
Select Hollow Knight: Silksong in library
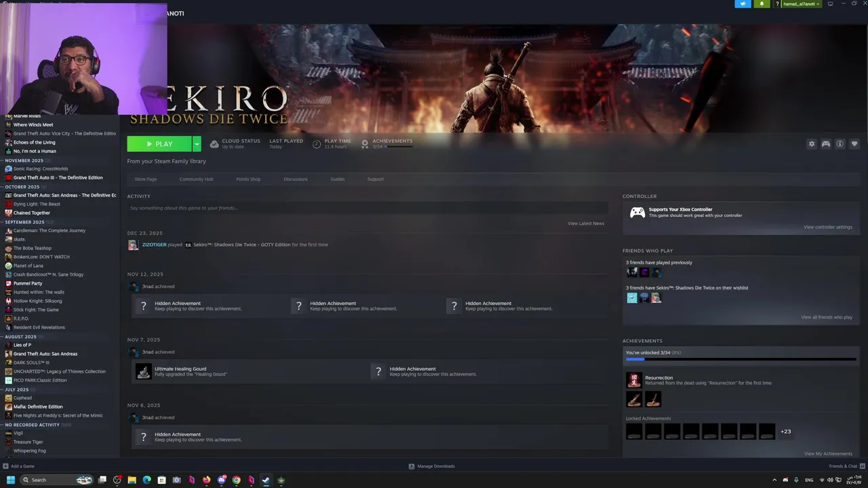[x=37, y=301]
